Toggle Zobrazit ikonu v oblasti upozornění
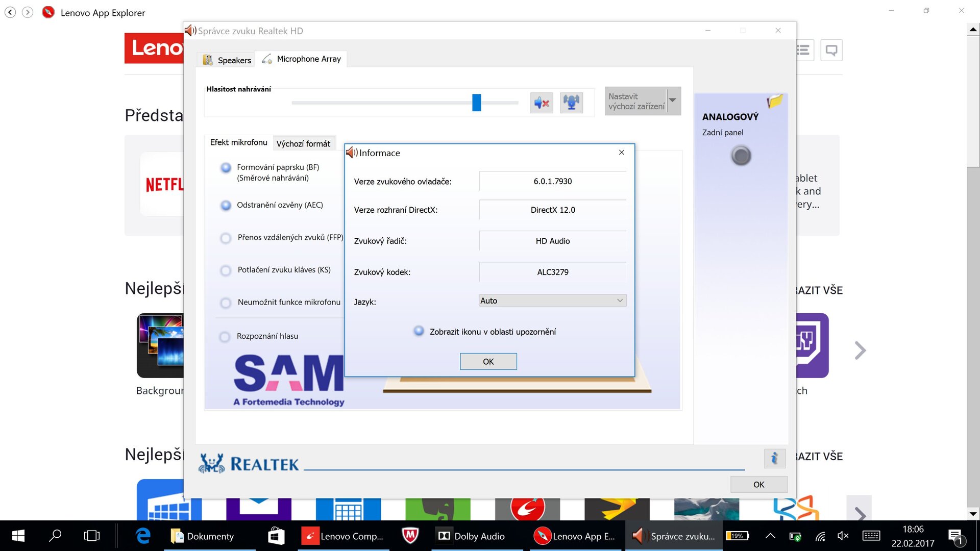Viewport: 980px width, 551px height. (419, 331)
